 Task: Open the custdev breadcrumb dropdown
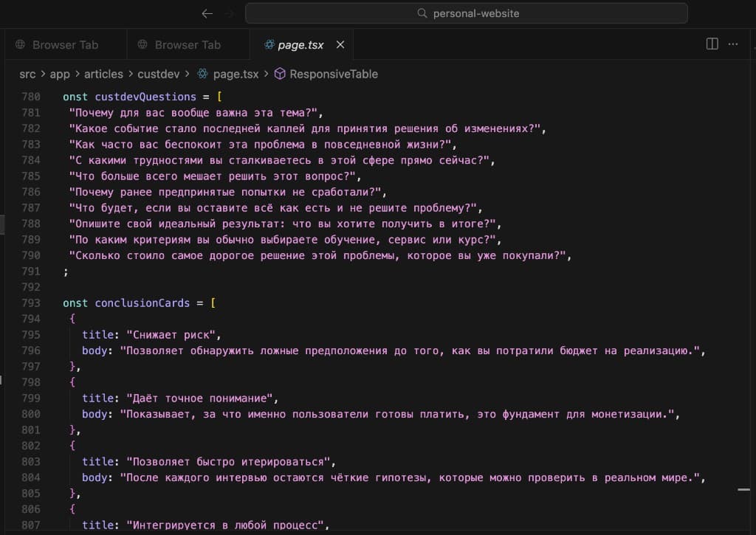click(x=157, y=74)
